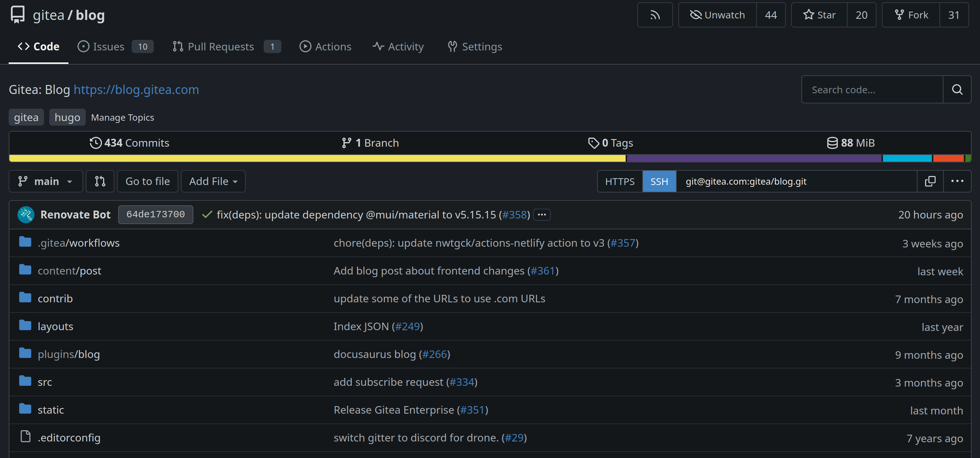Select SSH clone protocol
This screenshot has width=980, height=458.
[x=659, y=181]
